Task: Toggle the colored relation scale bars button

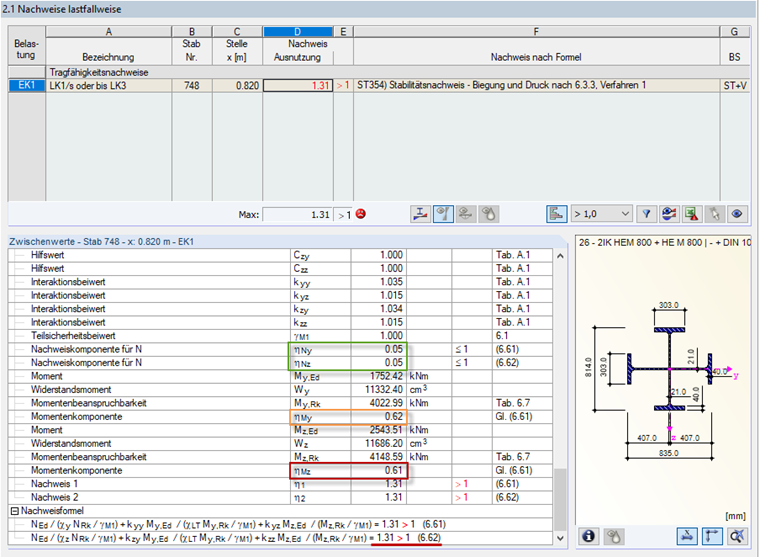Action: 556,214
